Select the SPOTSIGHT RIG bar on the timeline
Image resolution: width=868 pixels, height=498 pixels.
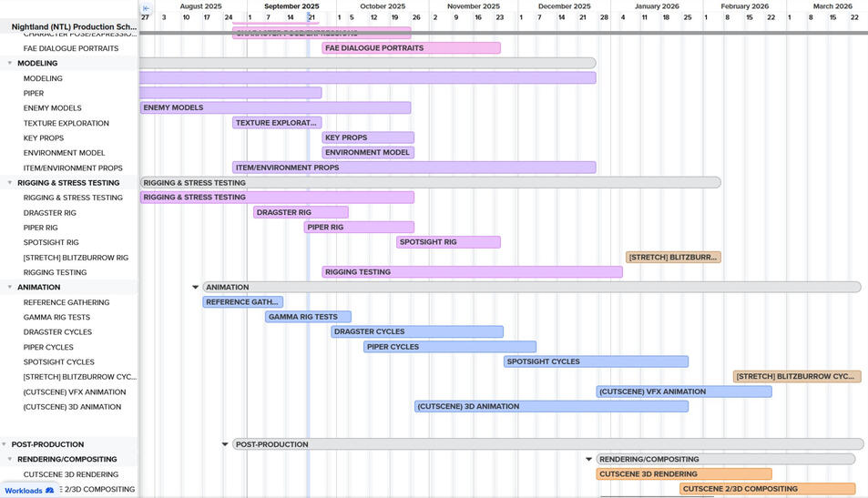[448, 242]
